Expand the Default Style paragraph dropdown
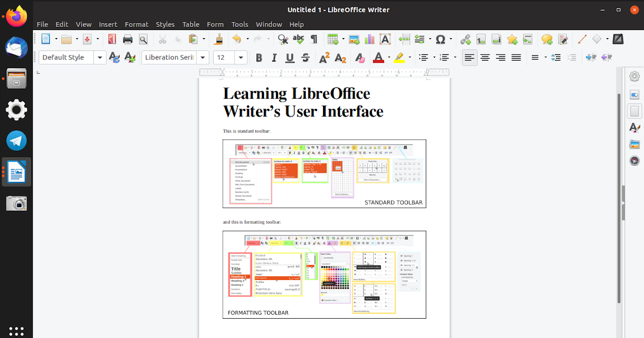This screenshot has width=644, height=338. 100,57
